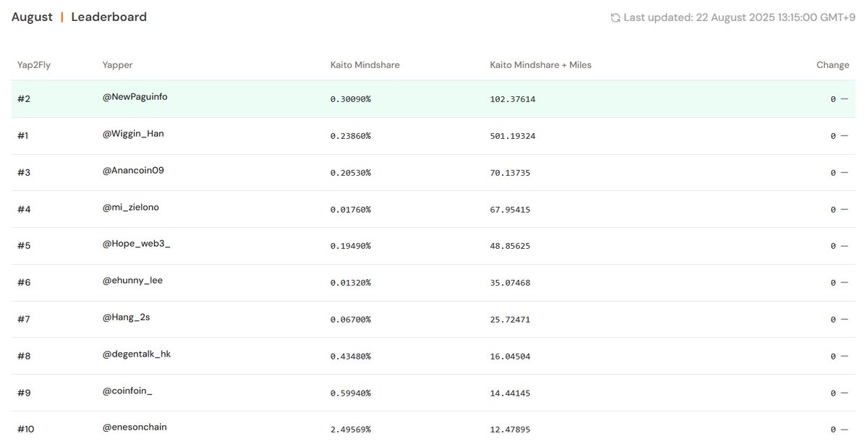Click miles score 48.85625
868x447 pixels.
510,246
